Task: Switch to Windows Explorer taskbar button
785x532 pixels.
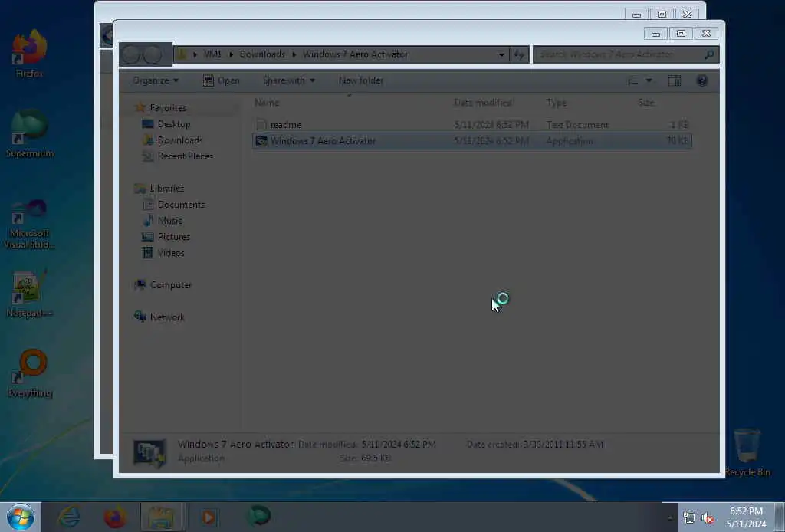Action: (161, 517)
